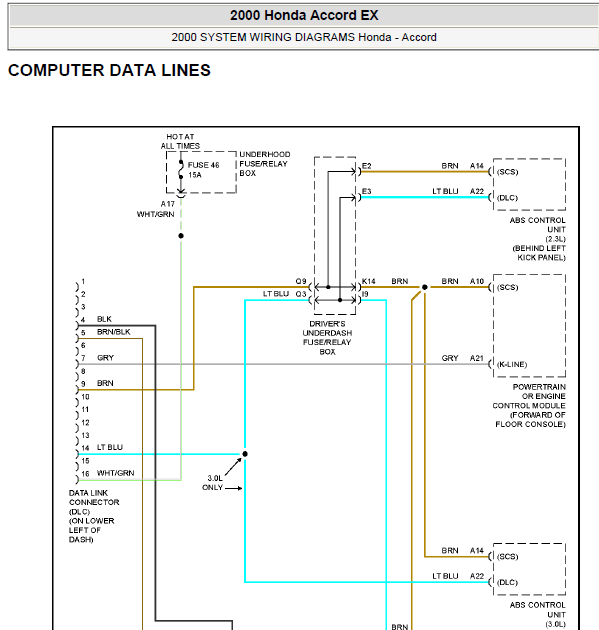
Task: Select DLC pin number 1
Action: 83,281
